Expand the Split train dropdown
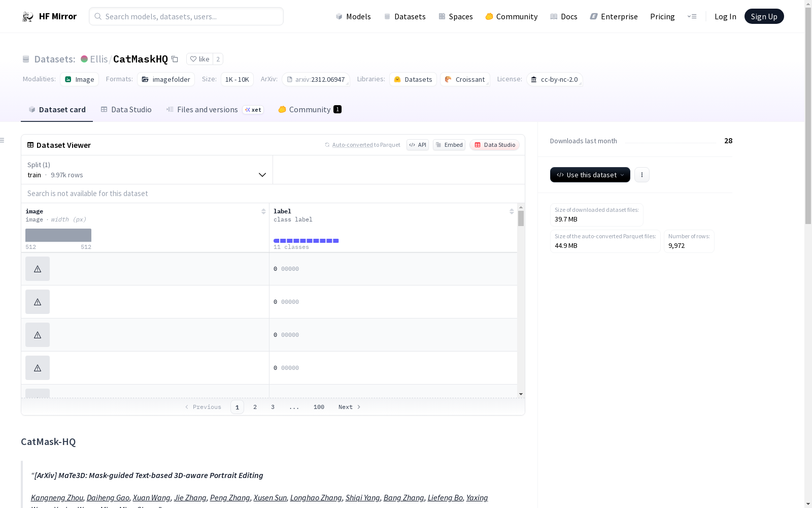The width and height of the screenshot is (812, 508). [x=147, y=170]
